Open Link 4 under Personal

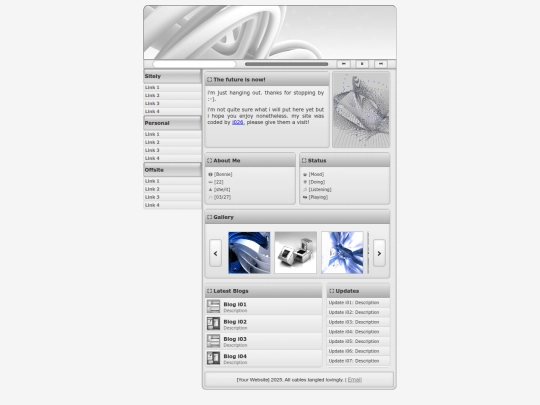tap(172, 158)
